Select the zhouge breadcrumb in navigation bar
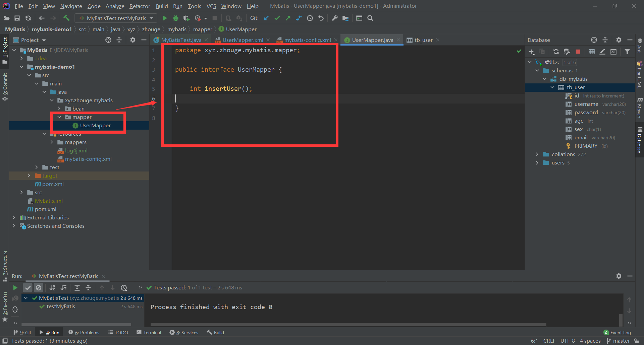 [151, 29]
